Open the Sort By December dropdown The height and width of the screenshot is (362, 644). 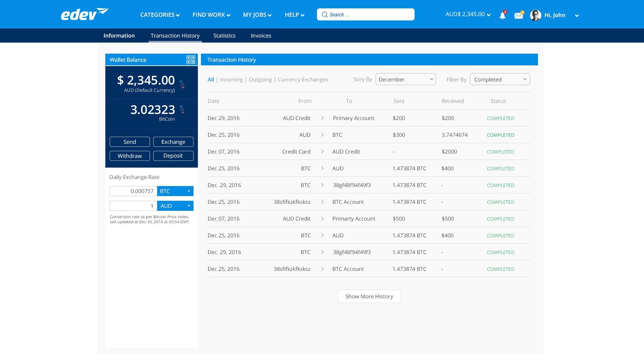(x=406, y=79)
